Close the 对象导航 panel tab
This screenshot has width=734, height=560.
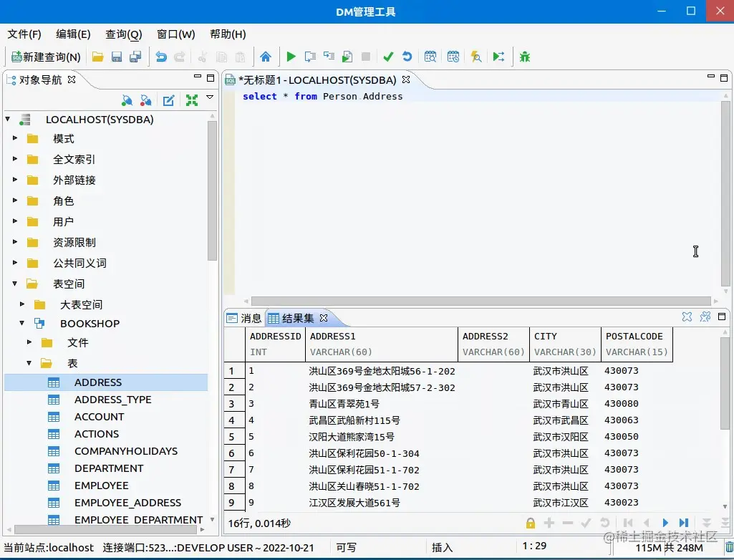tap(72, 79)
